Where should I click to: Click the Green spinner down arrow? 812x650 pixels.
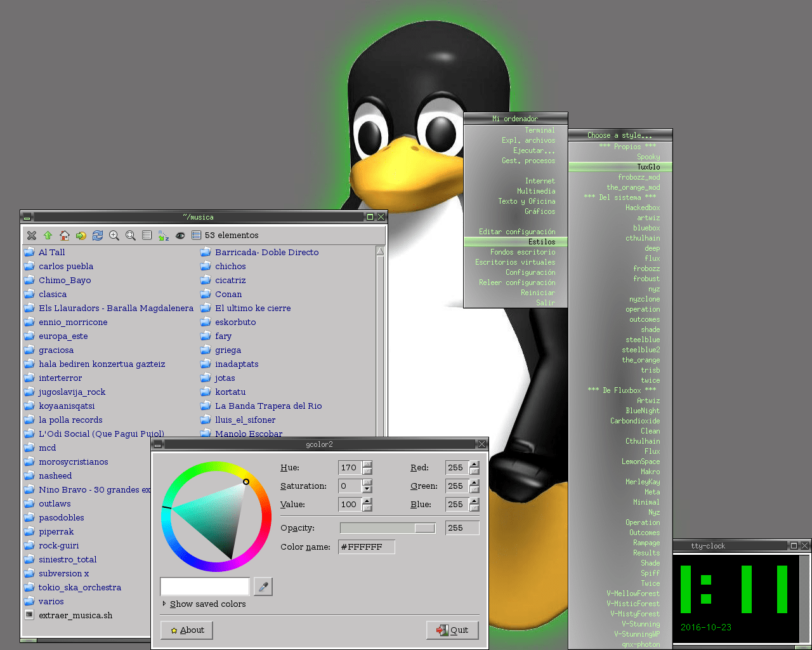coord(475,490)
